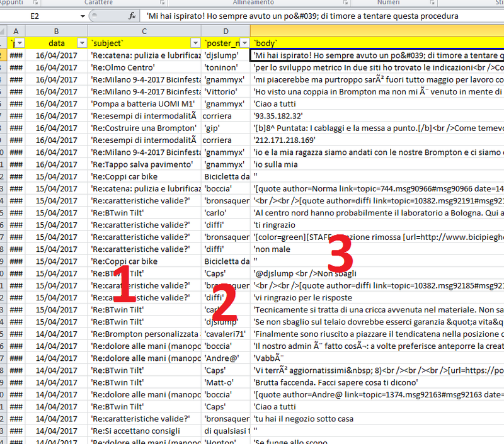Viewport: 504px width, 444px height.
Task: Select the 'Matt-o' poster cell
Action: [x=226, y=382]
